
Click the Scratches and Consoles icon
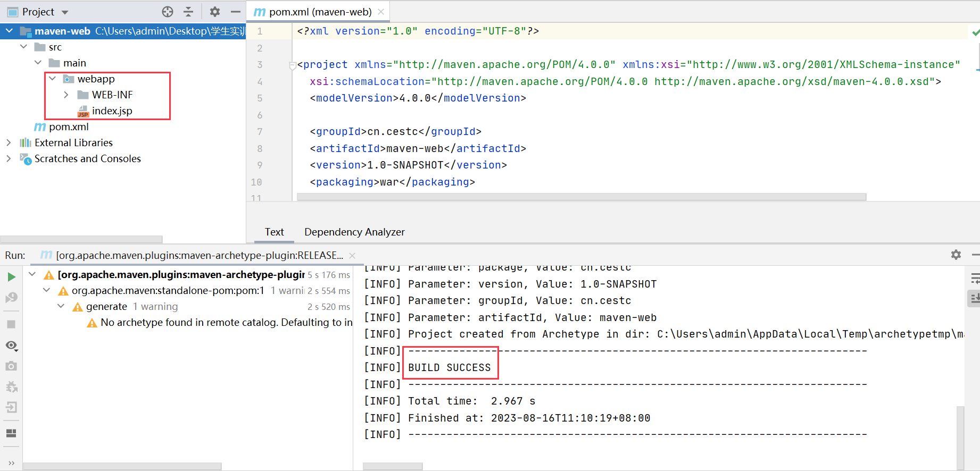26,158
